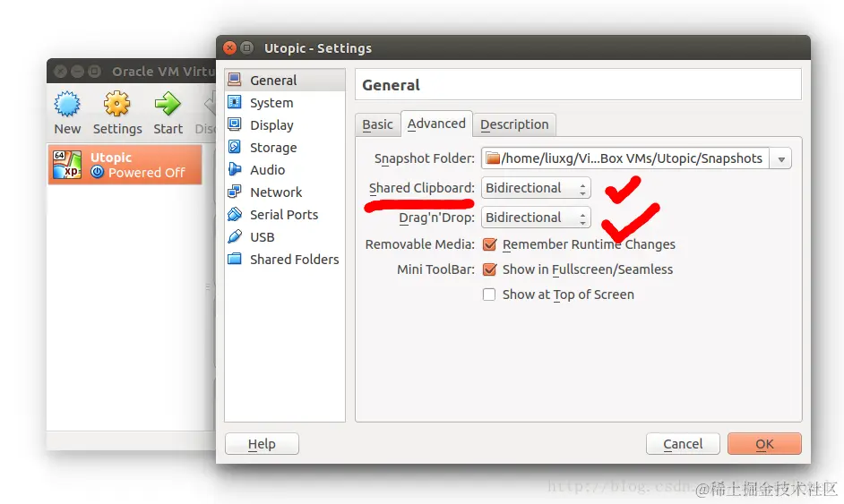The height and width of the screenshot is (504, 844).
Task: Click the snapshot folder icon in path field
Action: pyautogui.click(x=493, y=158)
